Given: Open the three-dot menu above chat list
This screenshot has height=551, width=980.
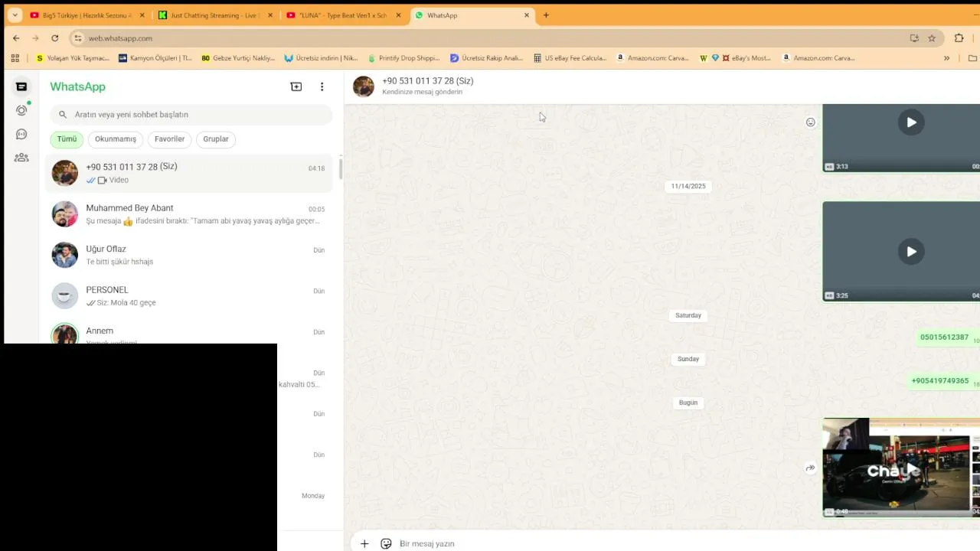Looking at the screenshot, I should click(x=322, y=86).
